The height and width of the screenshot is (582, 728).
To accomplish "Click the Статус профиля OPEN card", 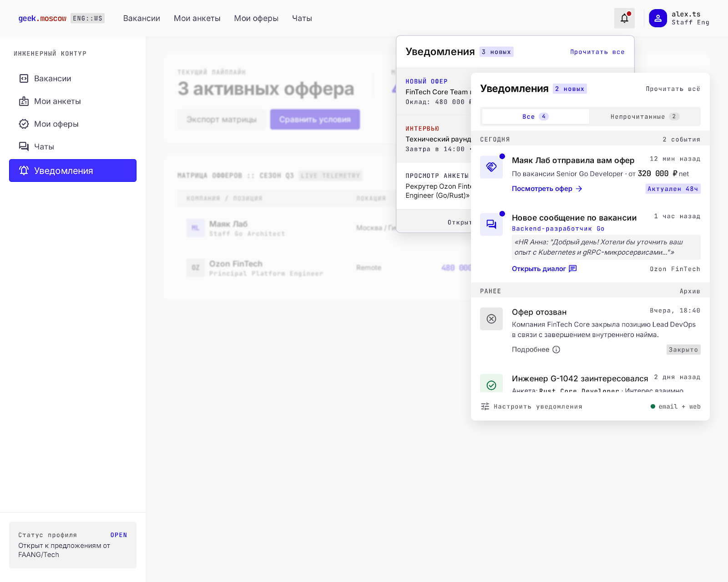I will tap(73, 545).
